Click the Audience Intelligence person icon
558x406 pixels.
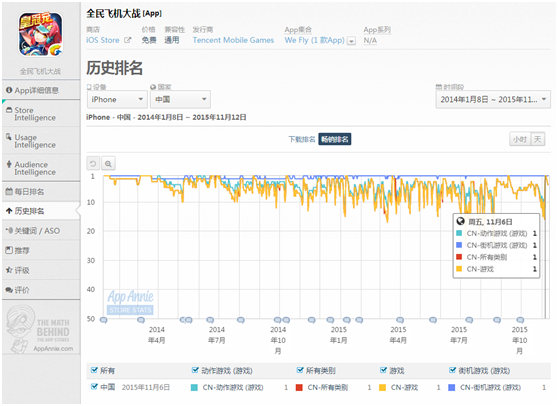click(9, 164)
